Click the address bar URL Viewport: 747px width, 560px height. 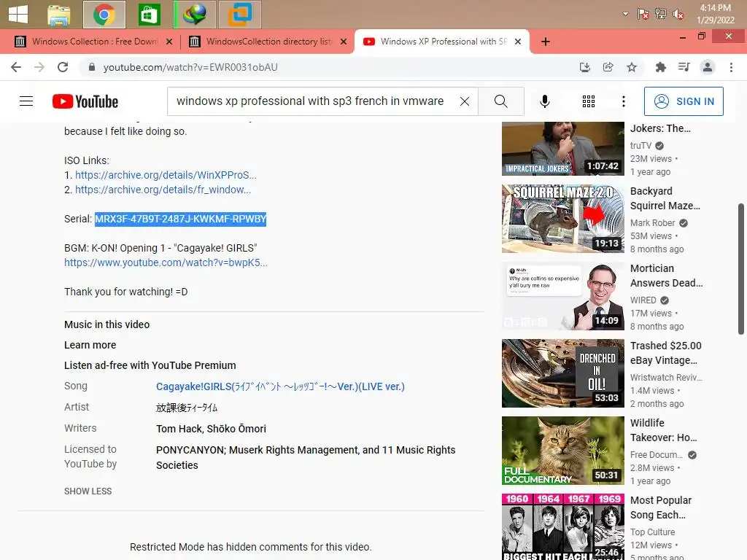click(x=190, y=67)
